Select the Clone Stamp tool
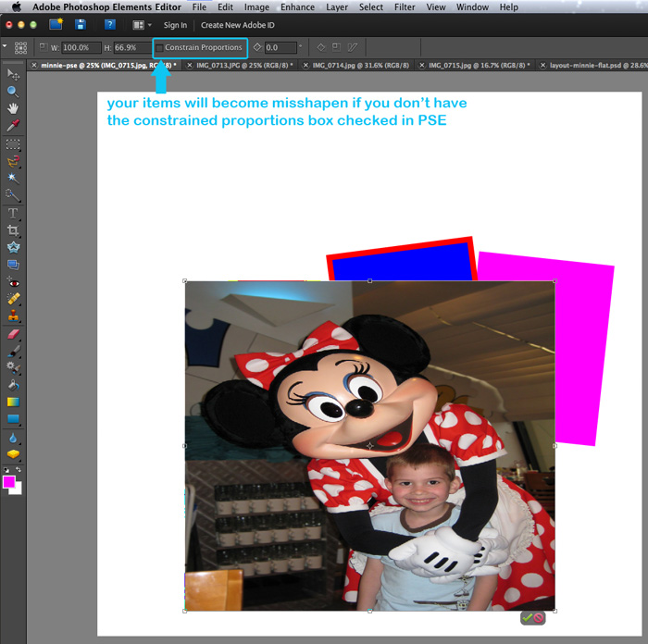 point(13,316)
